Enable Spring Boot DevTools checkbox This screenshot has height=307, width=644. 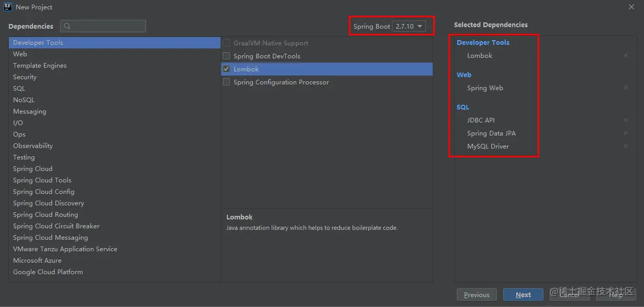pos(226,56)
